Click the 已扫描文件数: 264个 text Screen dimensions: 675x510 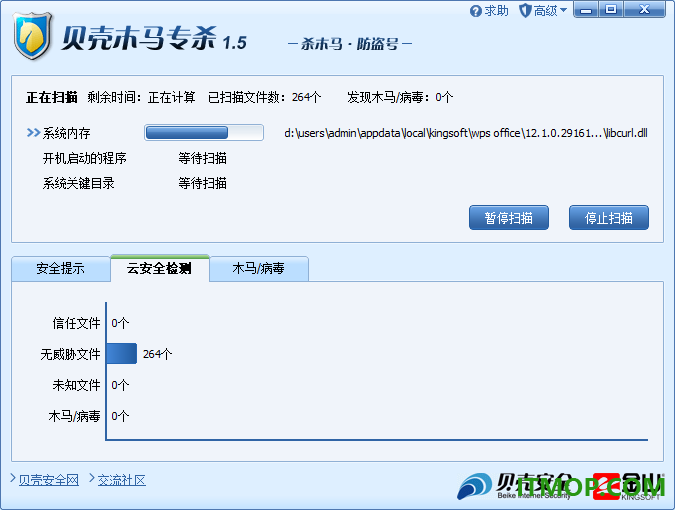pos(264,97)
